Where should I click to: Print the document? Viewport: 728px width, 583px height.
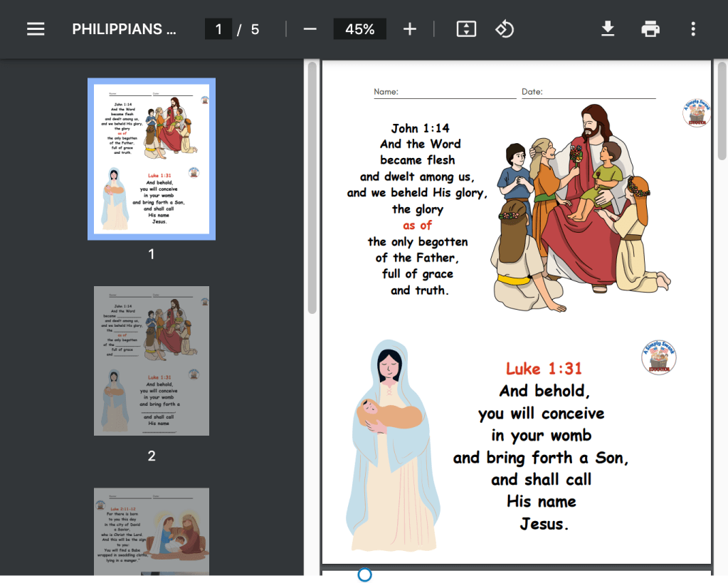tap(650, 29)
